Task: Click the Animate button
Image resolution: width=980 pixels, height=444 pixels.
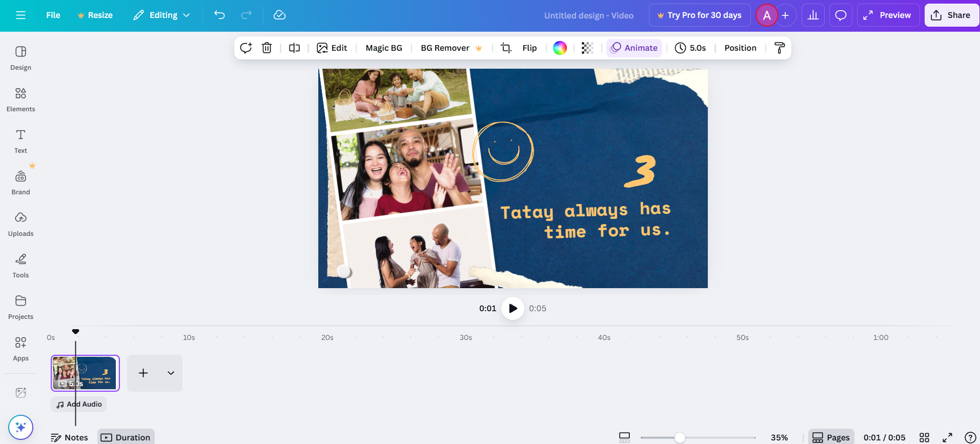Action: pyautogui.click(x=634, y=48)
